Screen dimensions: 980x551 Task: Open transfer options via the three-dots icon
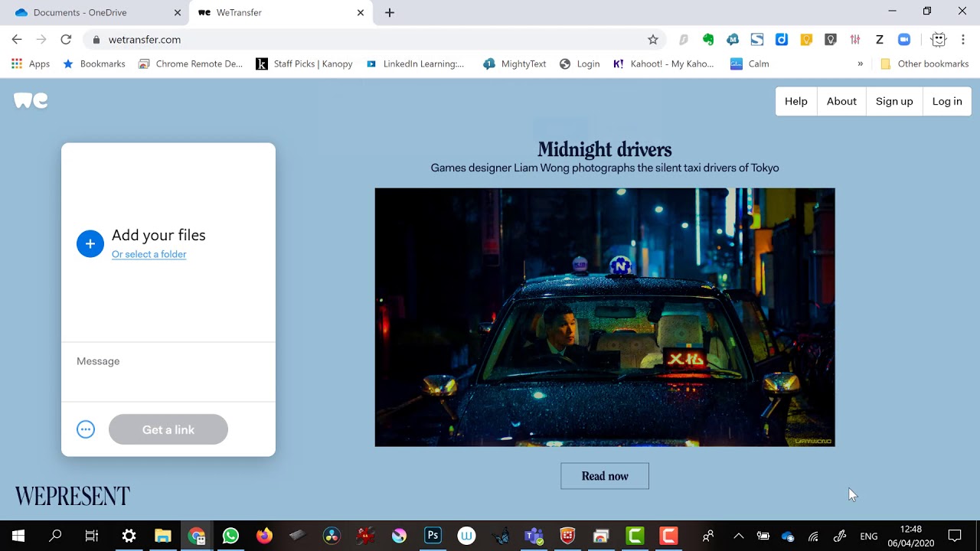86,429
